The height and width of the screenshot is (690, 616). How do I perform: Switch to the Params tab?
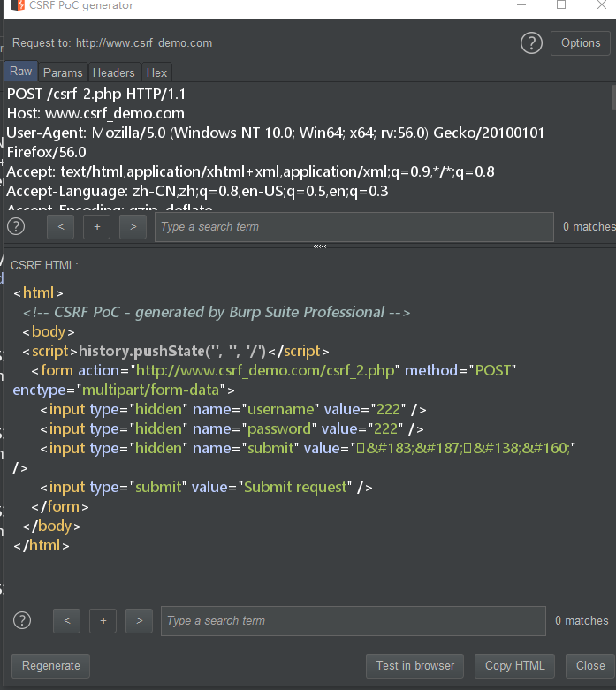tap(63, 72)
